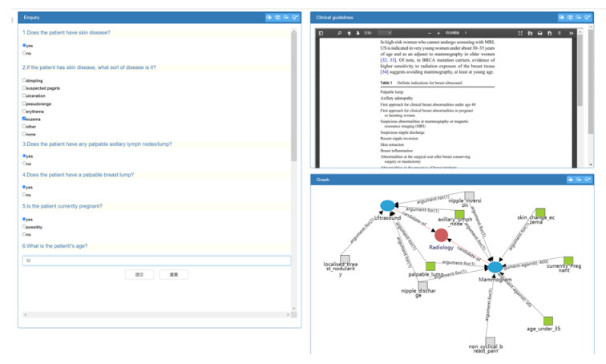Open the PDF viewer tools chevron menu
Screen dimensions: 606x364
coord(571,33)
